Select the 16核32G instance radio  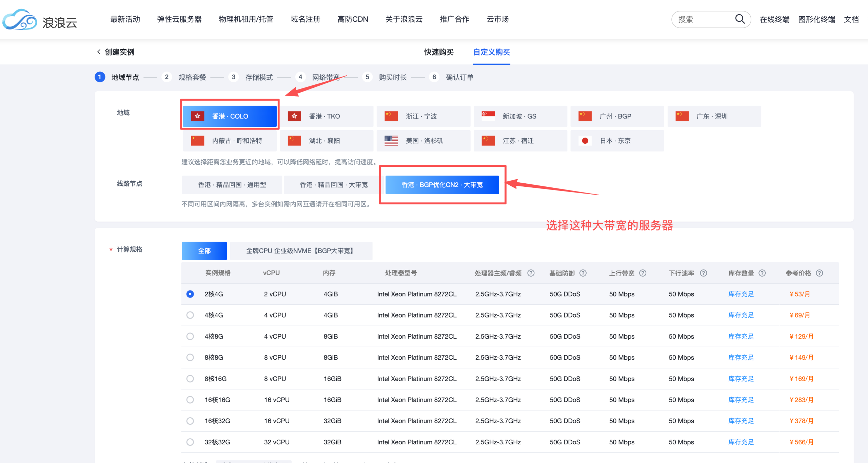(190, 421)
